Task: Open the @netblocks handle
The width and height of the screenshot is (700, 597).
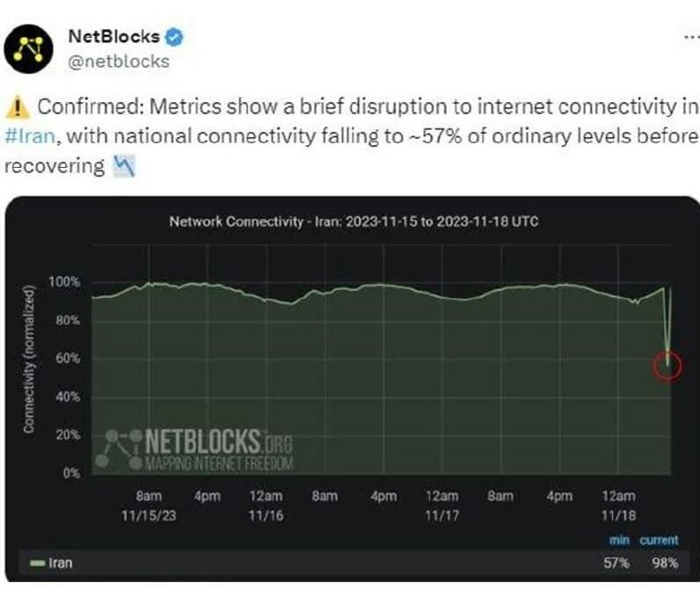Action: pyautogui.click(x=119, y=62)
